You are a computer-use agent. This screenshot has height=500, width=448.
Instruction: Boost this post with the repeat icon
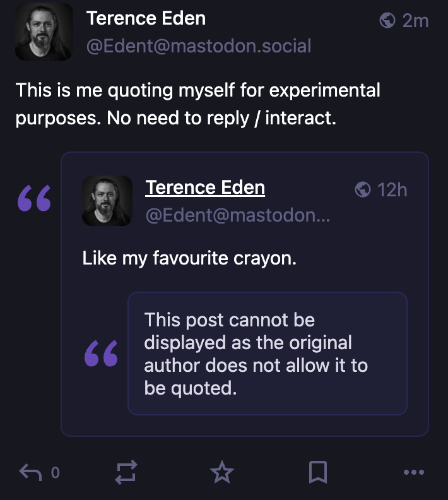(126, 472)
